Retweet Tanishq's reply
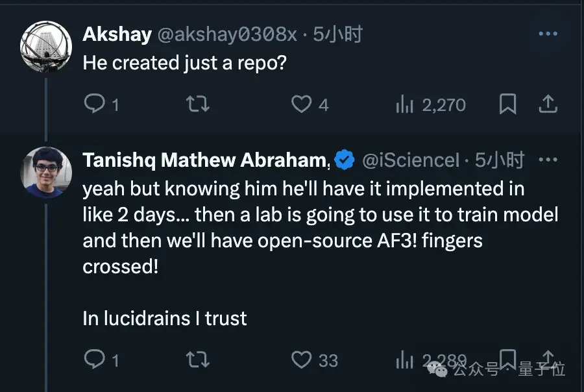 (197, 359)
